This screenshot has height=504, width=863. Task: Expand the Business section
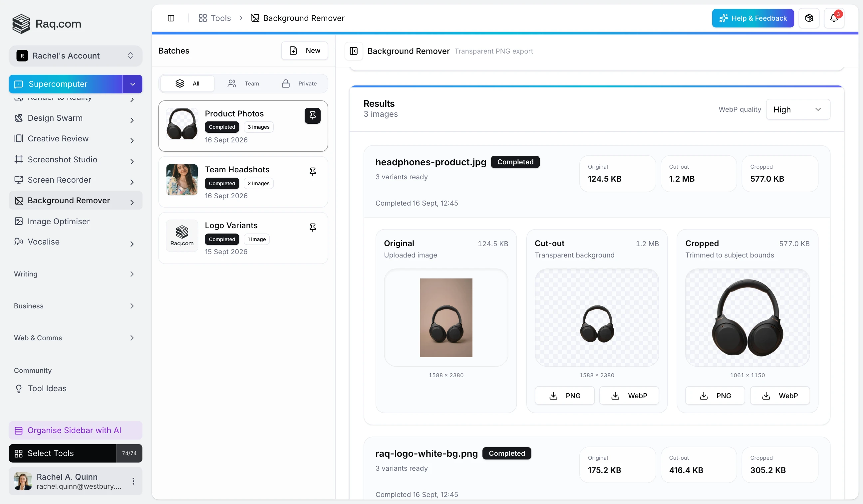coord(75,306)
